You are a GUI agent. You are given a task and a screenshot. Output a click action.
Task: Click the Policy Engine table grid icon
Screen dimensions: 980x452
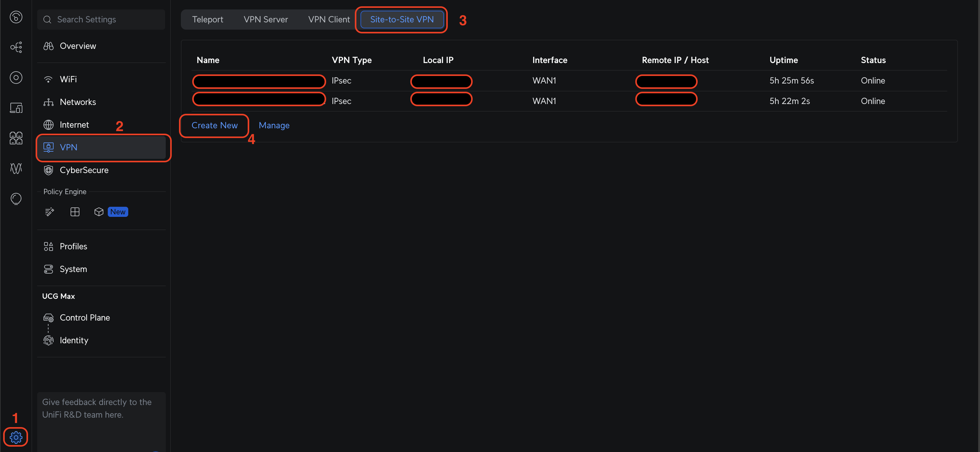(x=75, y=212)
